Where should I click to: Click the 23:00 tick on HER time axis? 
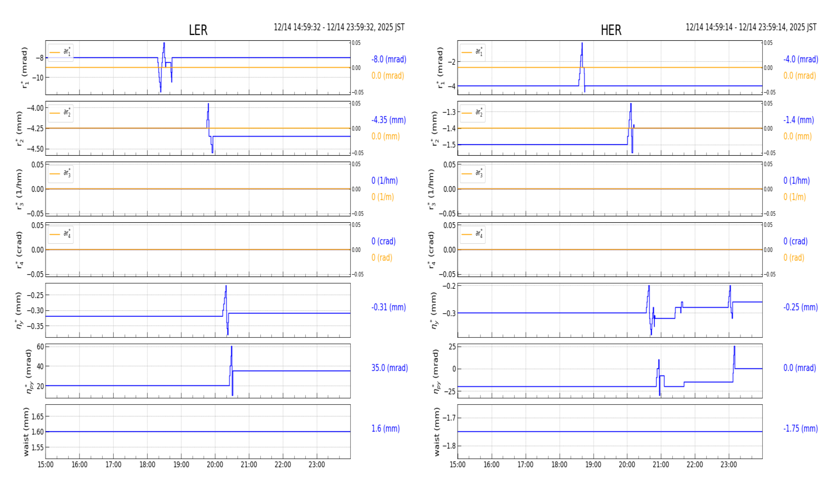tap(728, 465)
